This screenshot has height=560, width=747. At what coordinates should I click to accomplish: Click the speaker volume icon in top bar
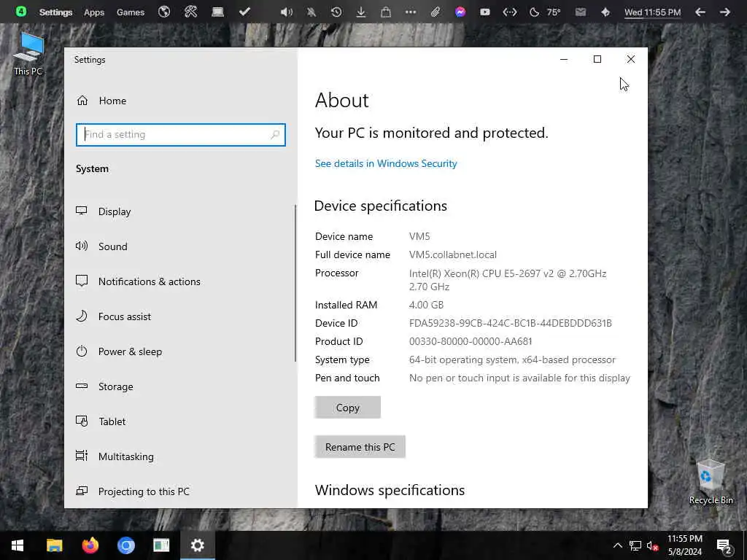tap(286, 12)
